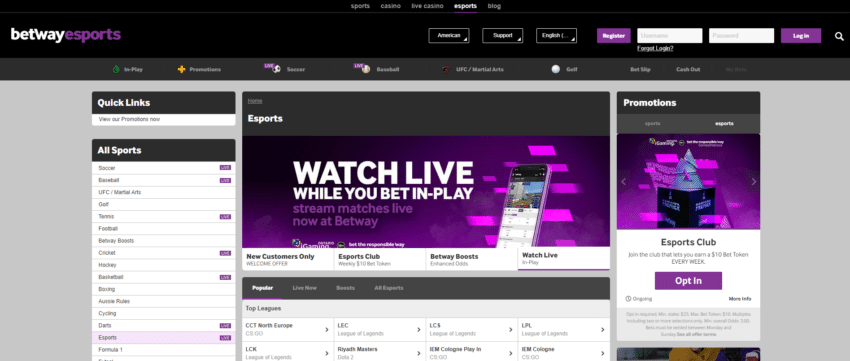
Task: Open the English language dropdown
Action: 556,36
